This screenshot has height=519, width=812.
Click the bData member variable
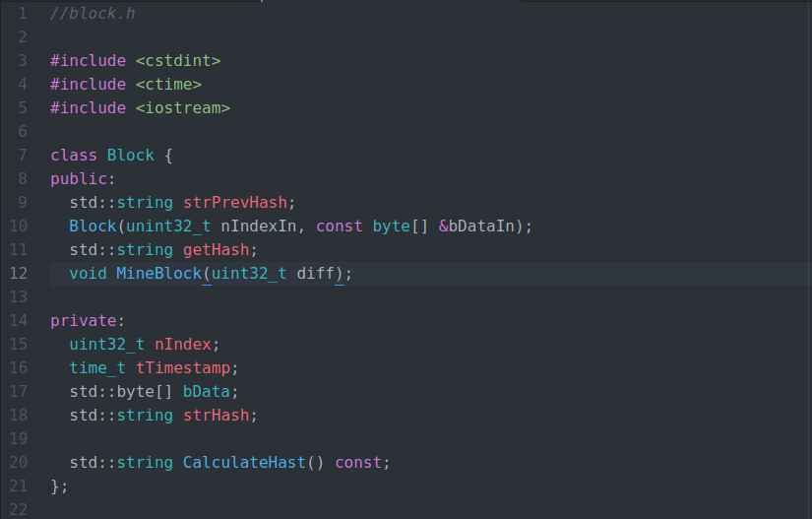click(206, 391)
